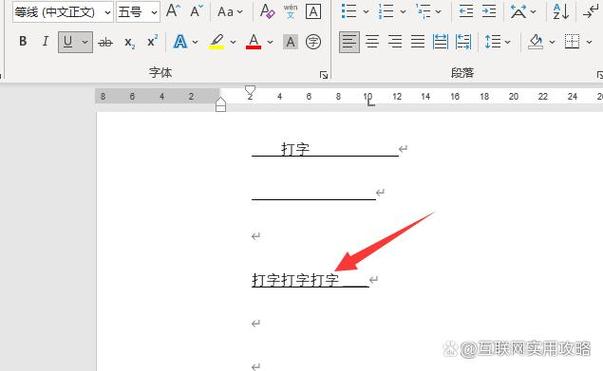Open underline style dropdown arrow

(85, 42)
